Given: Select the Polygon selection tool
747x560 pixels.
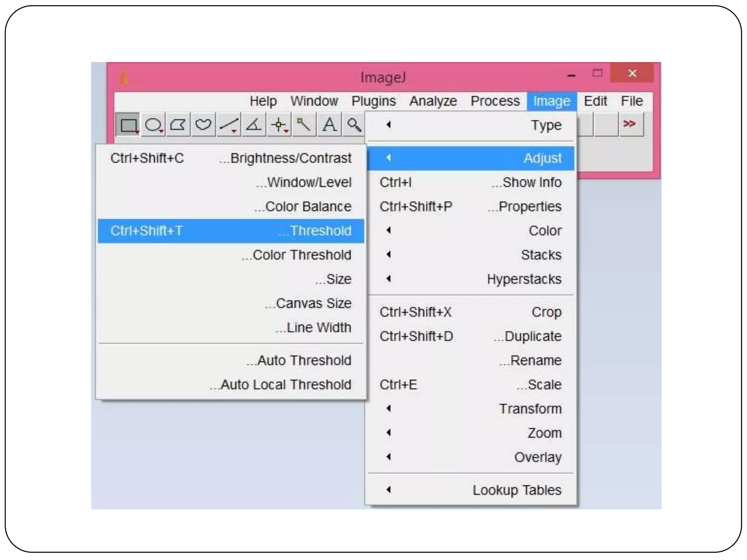Looking at the screenshot, I should point(178,125).
